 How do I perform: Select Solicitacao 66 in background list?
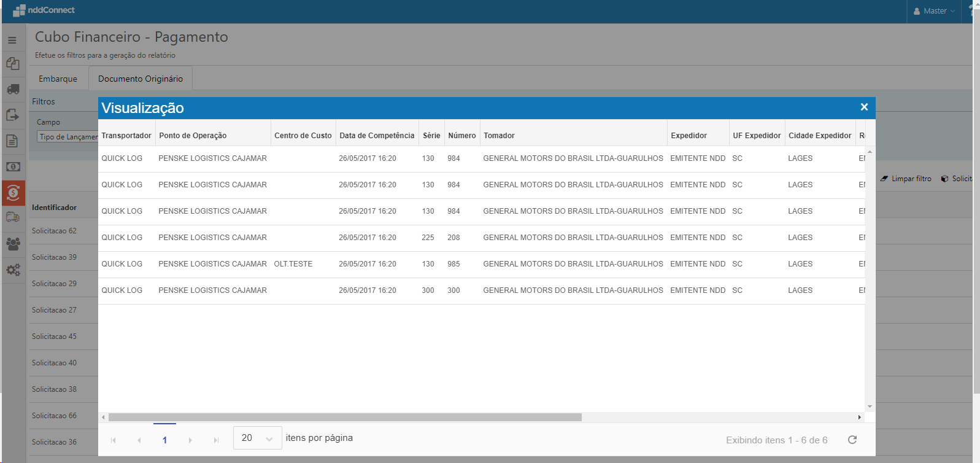click(54, 416)
